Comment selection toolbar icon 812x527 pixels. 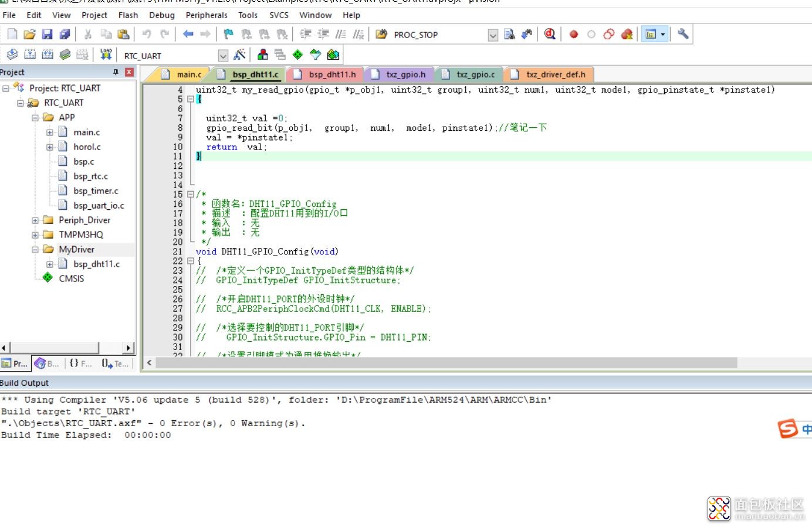pos(341,35)
